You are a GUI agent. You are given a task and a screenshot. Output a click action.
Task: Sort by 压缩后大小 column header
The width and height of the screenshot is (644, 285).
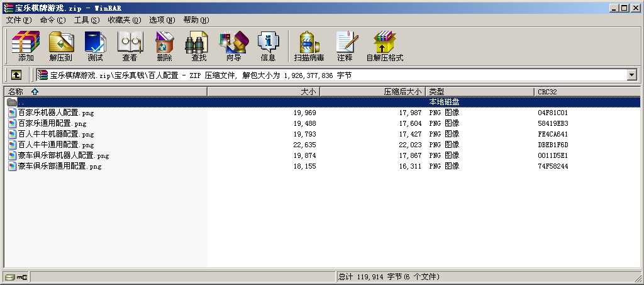[372, 92]
